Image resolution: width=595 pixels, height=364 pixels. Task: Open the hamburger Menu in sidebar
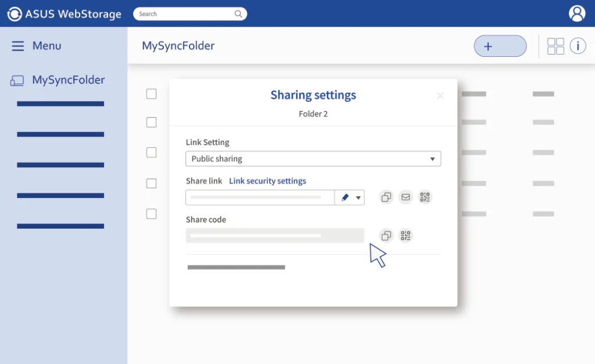pos(18,46)
